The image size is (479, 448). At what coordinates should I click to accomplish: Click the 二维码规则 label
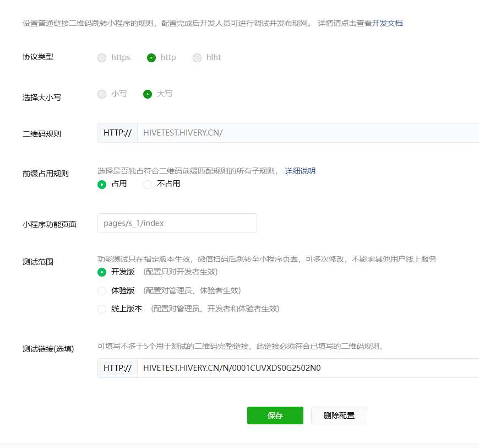41,134
